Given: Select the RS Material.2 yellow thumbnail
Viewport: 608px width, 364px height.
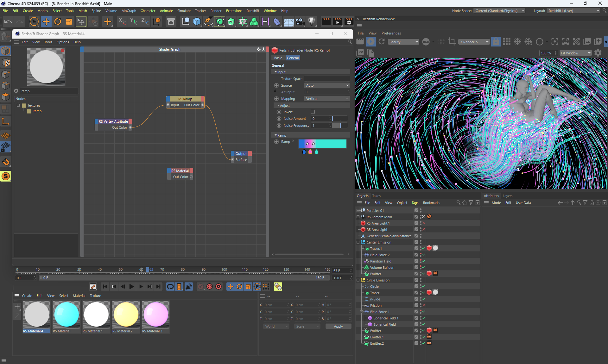Looking at the screenshot, I should 126,315.
